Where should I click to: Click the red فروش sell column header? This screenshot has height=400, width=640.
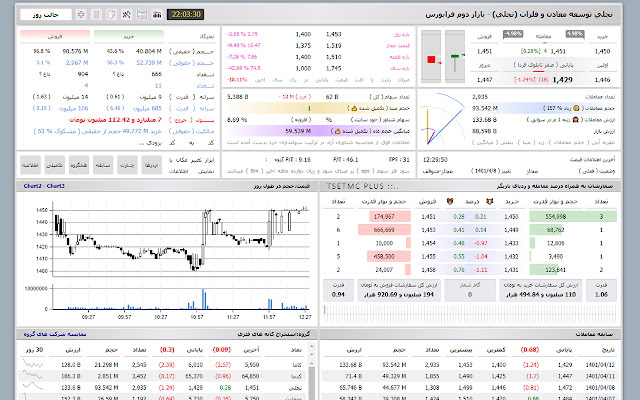[x=55, y=36]
